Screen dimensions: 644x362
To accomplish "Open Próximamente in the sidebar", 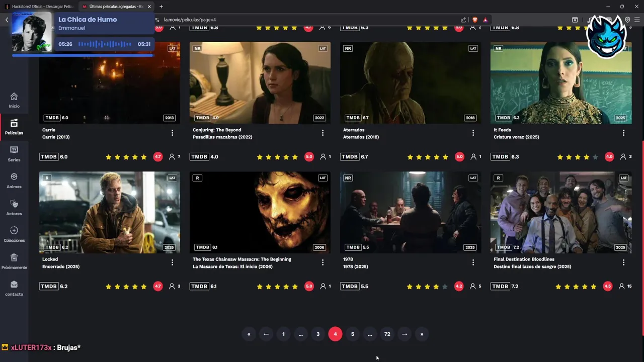I will [x=14, y=261].
